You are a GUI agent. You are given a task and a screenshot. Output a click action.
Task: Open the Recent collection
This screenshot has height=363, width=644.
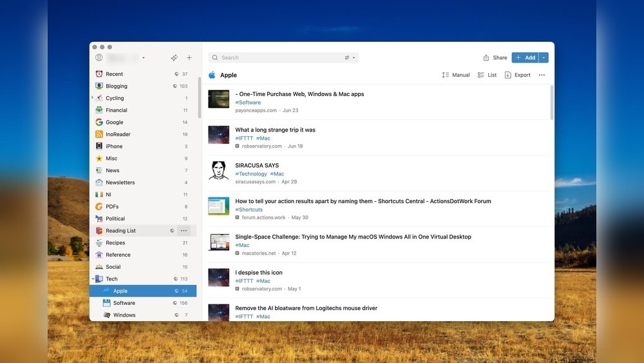tap(143, 74)
